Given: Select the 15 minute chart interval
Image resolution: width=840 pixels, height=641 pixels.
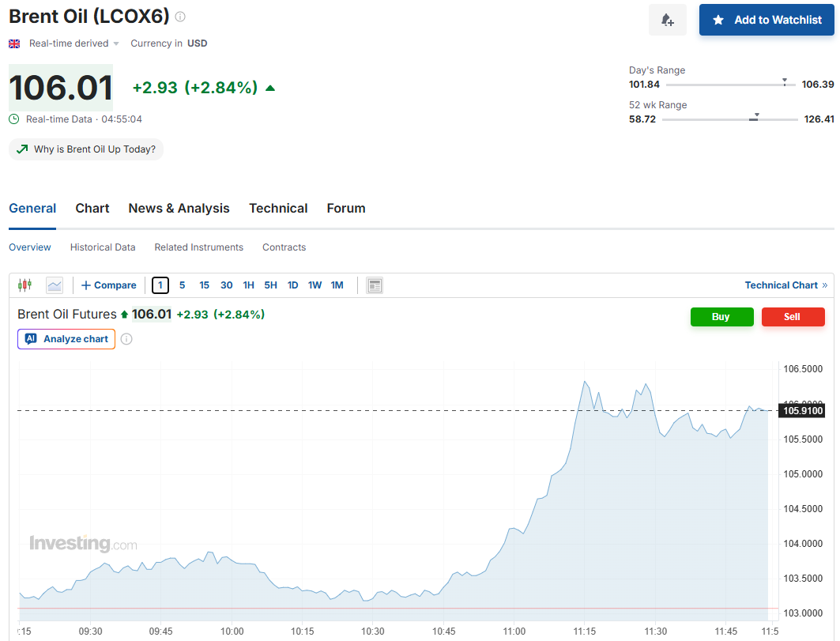Looking at the screenshot, I should point(204,285).
